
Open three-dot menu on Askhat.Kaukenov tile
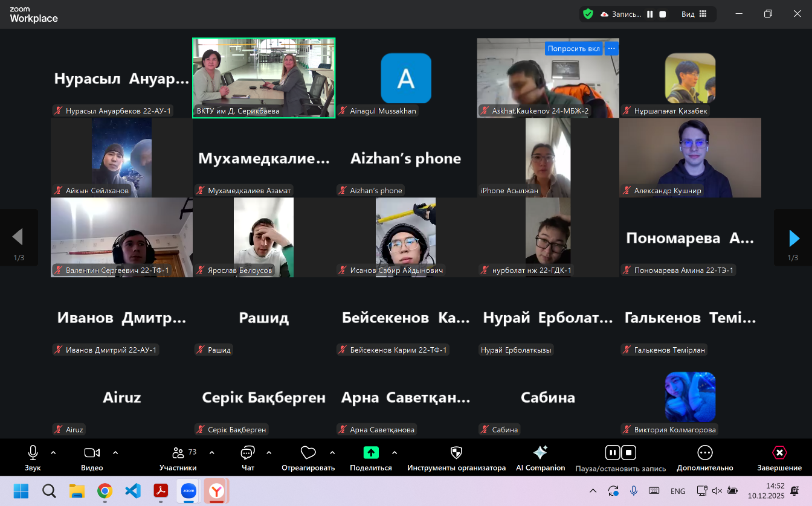611,48
